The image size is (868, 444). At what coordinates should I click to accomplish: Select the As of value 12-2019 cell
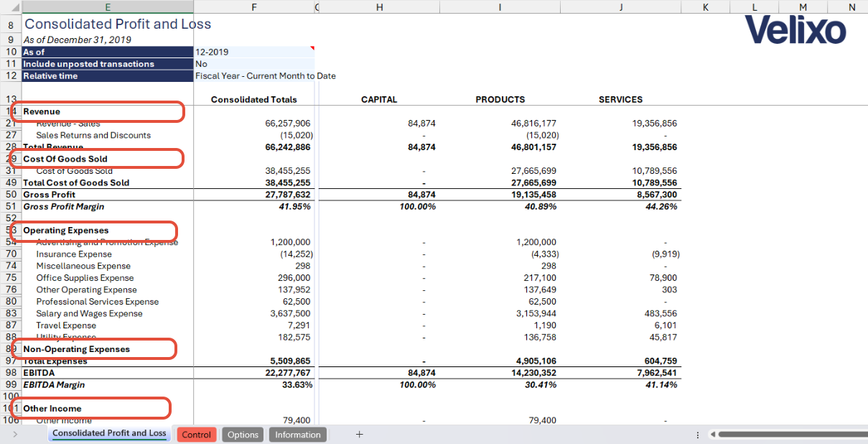254,52
